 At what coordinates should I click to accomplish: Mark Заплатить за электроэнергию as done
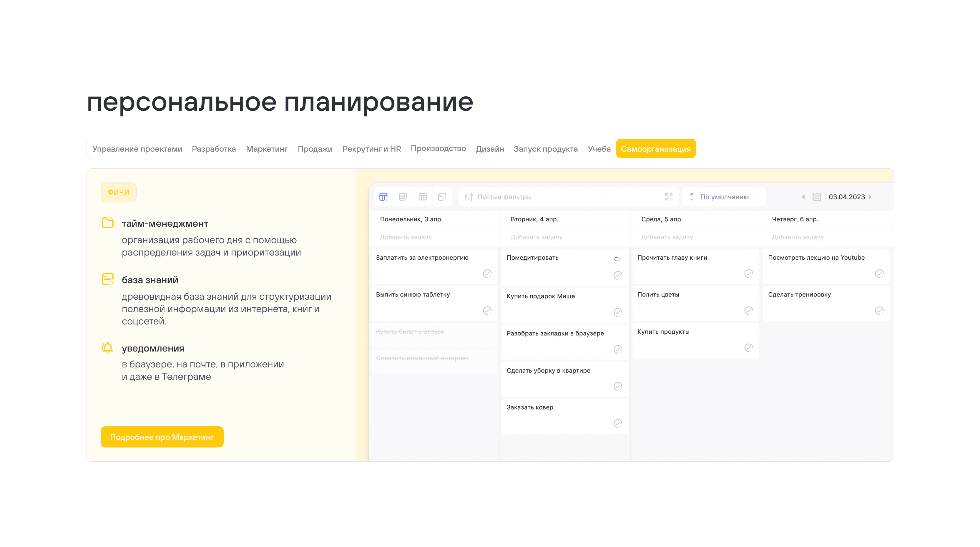[x=487, y=274]
